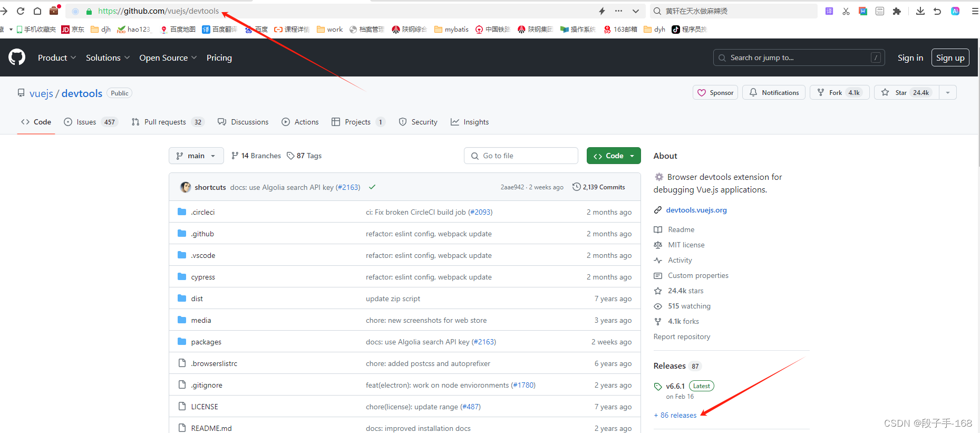
Task: Expand the address bar history dropdown chevron
Action: click(636, 11)
